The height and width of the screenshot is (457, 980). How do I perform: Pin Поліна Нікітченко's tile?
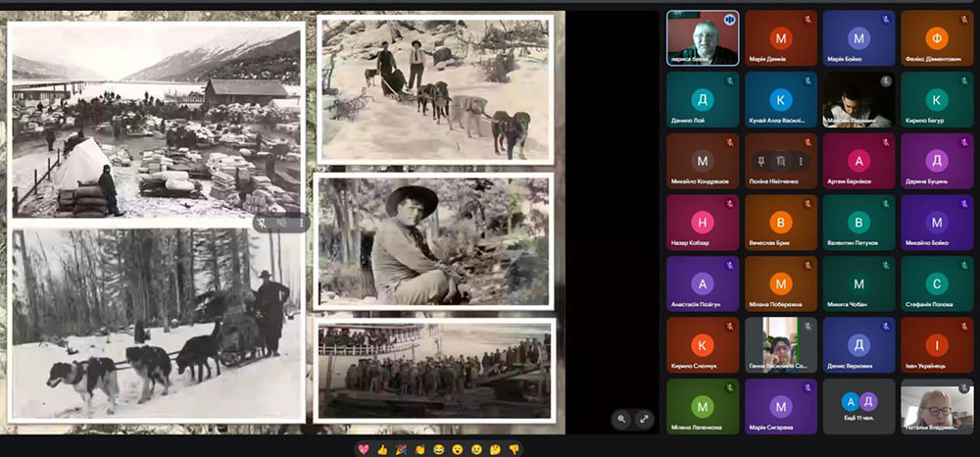pyautogui.click(x=760, y=161)
